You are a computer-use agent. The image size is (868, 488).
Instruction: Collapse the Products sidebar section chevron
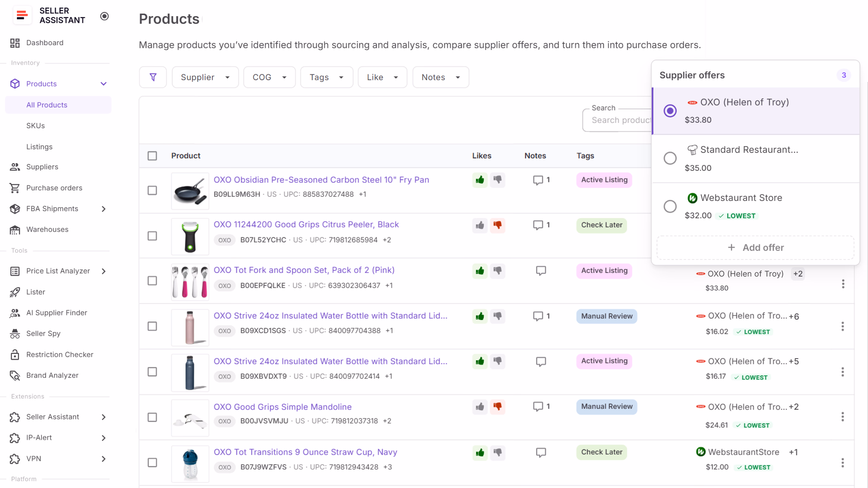tap(103, 83)
